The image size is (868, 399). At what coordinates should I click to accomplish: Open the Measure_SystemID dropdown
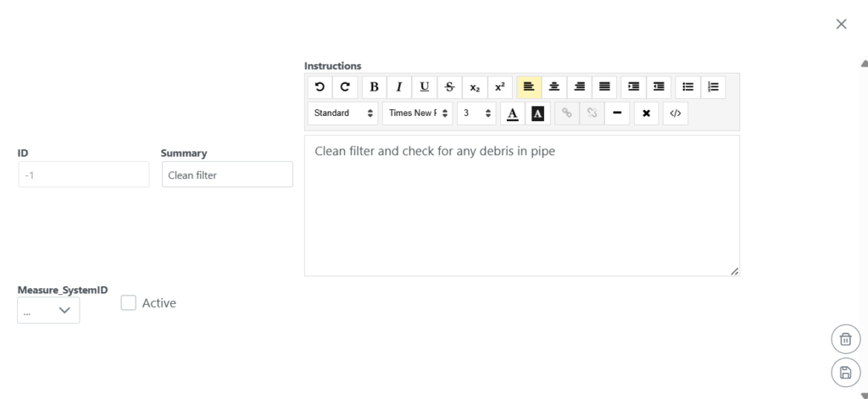[x=48, y=311]
